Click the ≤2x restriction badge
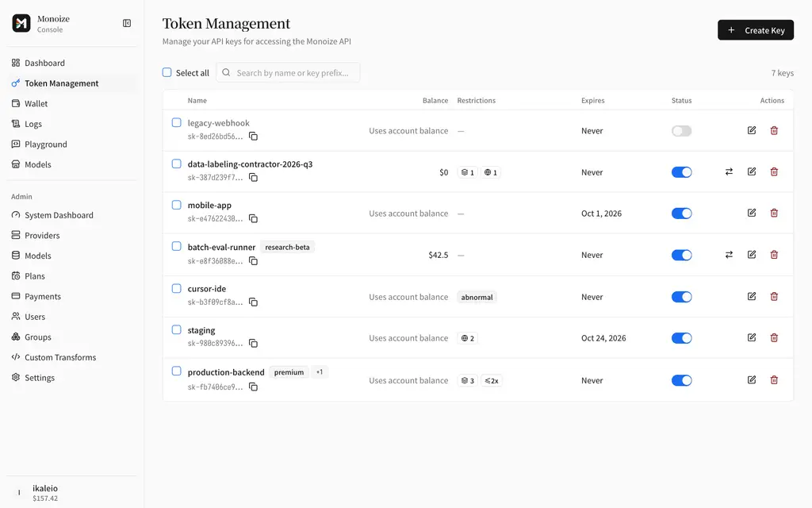Screen dimensions: 812x508 [x=492, y=380]
